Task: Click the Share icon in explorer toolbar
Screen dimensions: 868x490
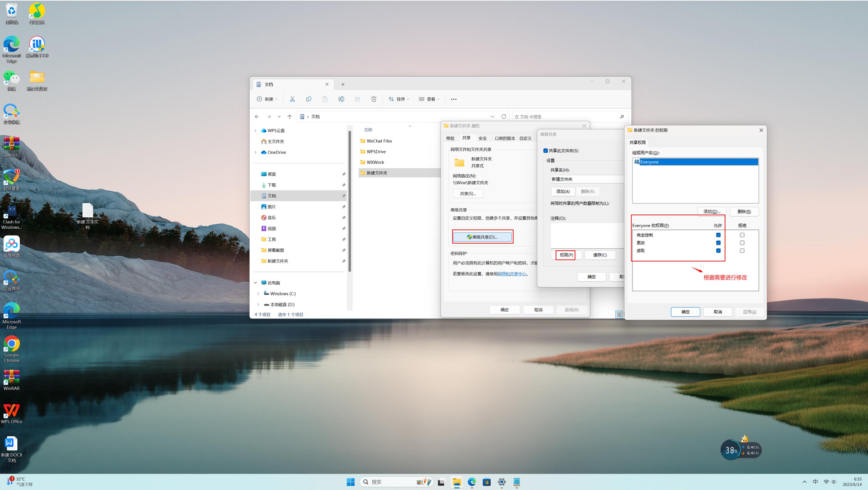Action: click(x=357, y=99)
